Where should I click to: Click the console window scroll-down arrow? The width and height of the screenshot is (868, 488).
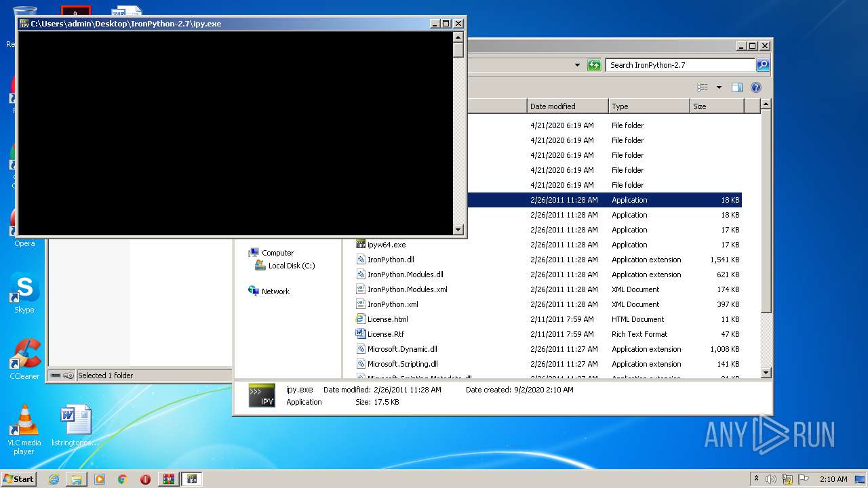click(x=458, y=230)
